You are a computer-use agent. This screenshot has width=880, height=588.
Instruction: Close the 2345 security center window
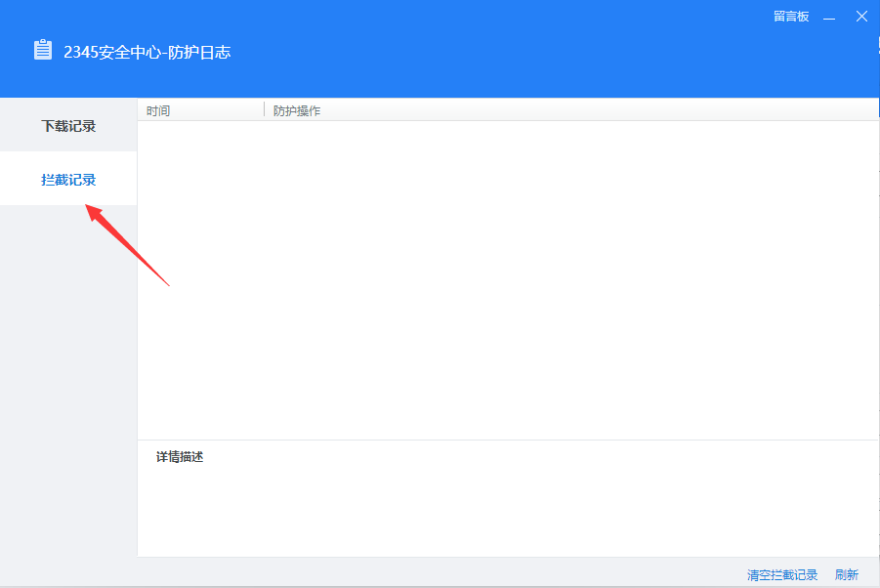861,16
